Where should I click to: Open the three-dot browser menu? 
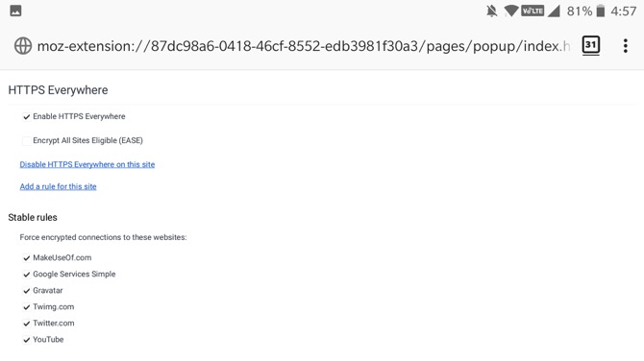pos(625,45)
